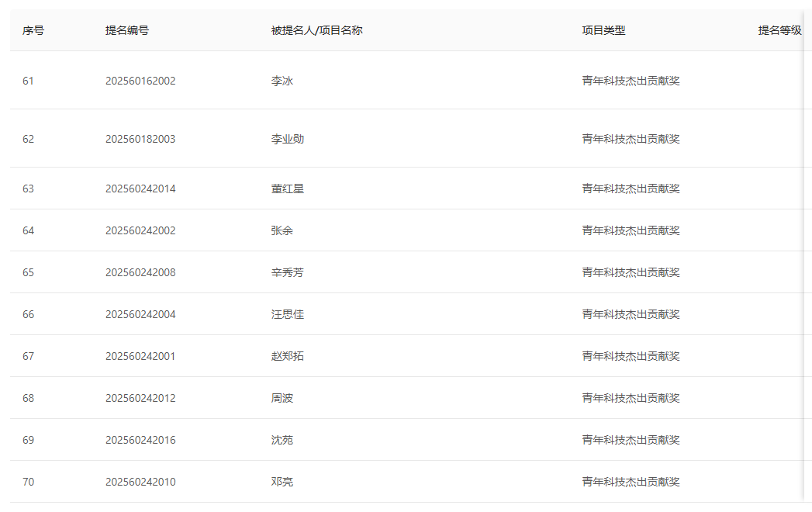Click nomination number 202560242010
Viewport: 812px width, 512px height.
[x=140, y=482]
